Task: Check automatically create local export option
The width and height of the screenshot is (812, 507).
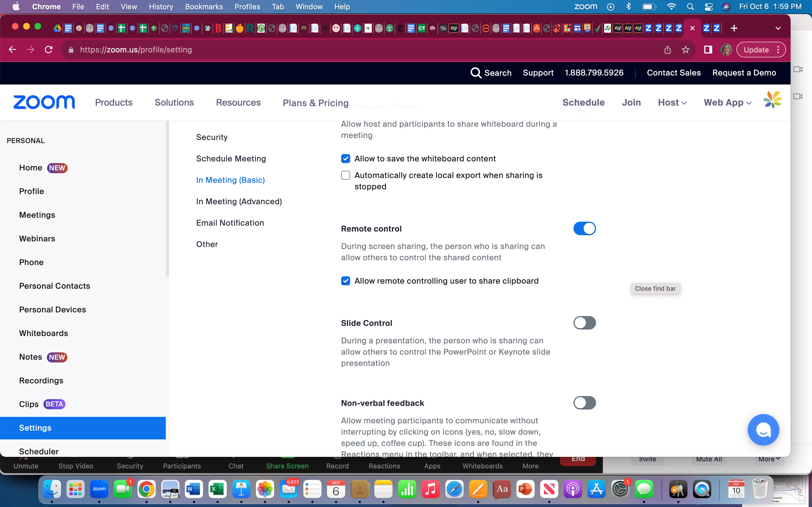Action: pyautogui.click(x=346, y=175)
